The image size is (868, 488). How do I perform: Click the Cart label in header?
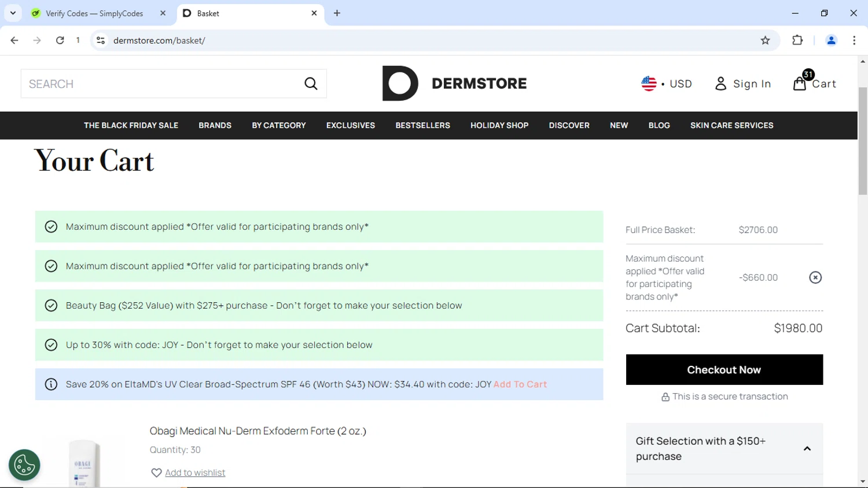tap(824, 84)
